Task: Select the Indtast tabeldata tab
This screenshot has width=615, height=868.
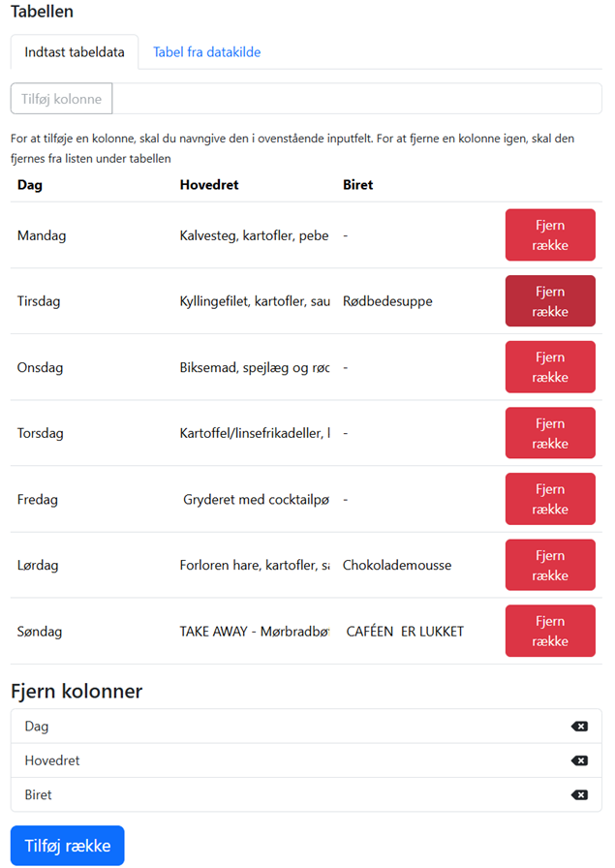Action: point(74,52)
